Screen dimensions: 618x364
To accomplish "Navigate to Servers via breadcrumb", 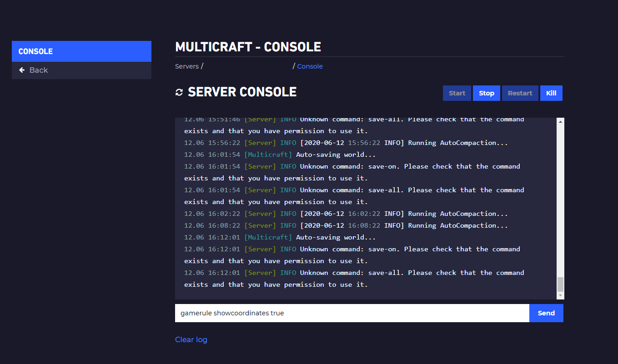I will coord(187,66).
